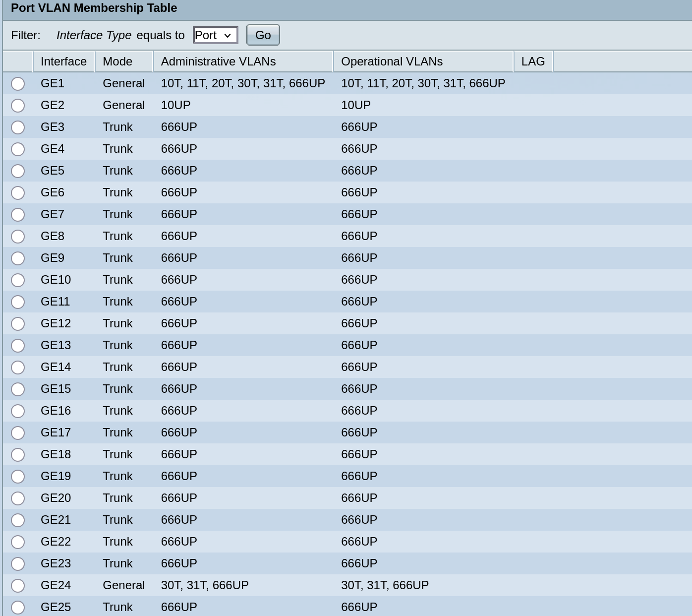Open the Interface Type Port dropdown
The height and width of the screenshot is (616, 692).
[x=215, y=35]
